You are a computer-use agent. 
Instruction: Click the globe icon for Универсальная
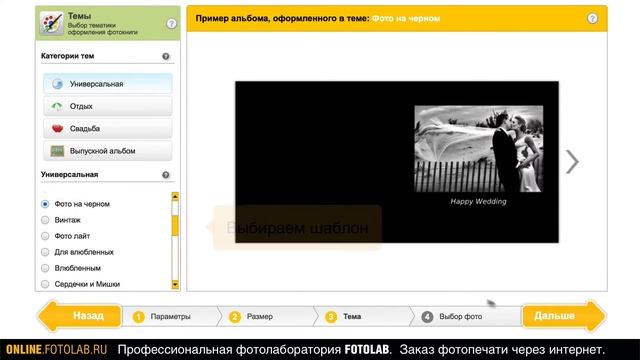[57, 84]
